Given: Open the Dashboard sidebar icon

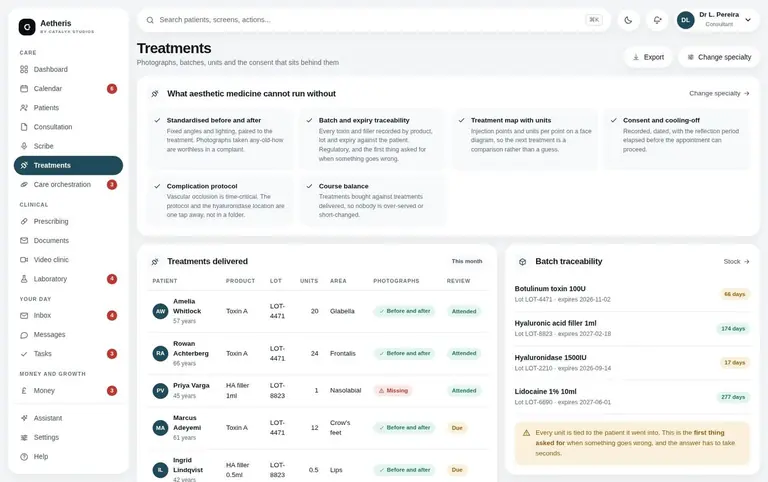Looking at the screenshot, I should pos(24,69).
